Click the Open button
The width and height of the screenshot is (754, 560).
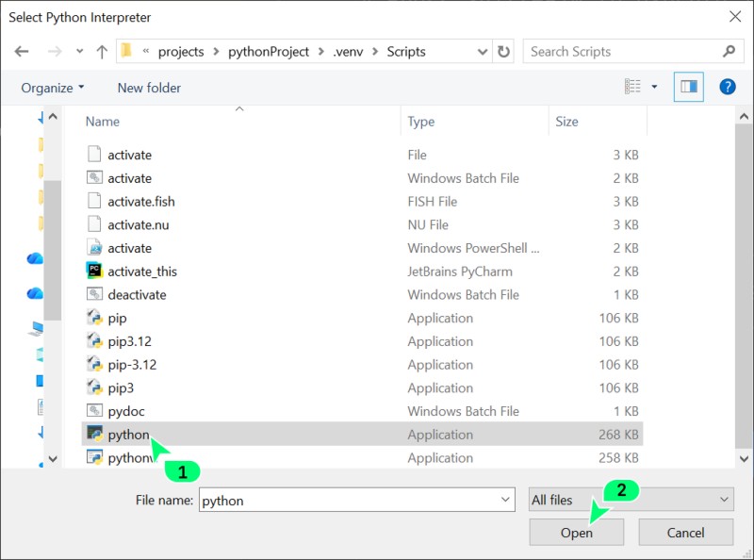576,533
